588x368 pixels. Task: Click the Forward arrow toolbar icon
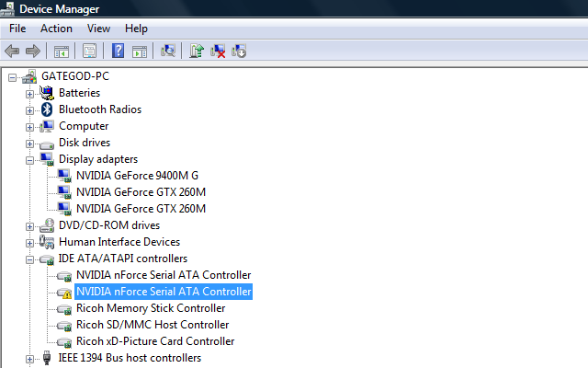click(33, 51)
